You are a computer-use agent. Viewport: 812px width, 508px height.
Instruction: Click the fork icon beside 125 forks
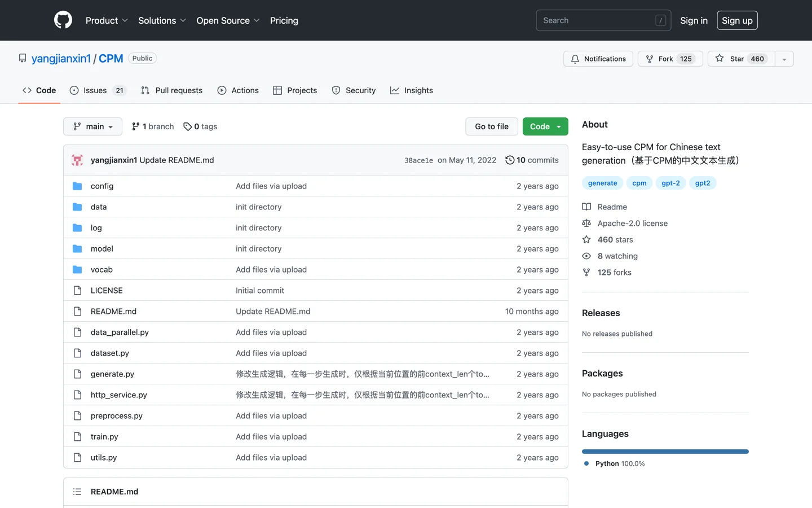[586, 272]
